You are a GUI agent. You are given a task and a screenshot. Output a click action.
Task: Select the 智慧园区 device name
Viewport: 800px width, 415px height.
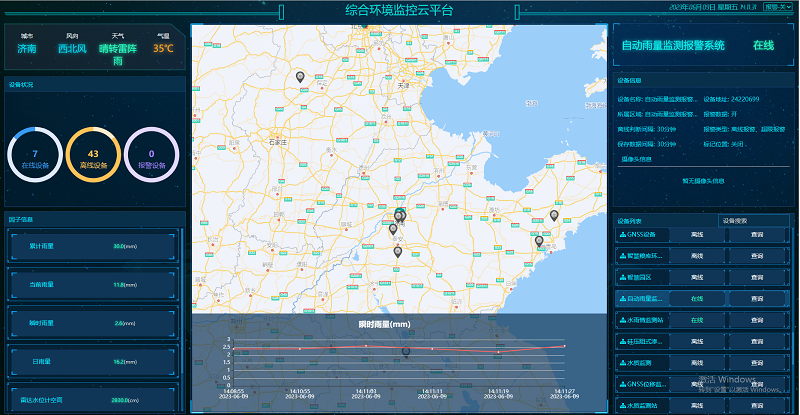point(639,278)
